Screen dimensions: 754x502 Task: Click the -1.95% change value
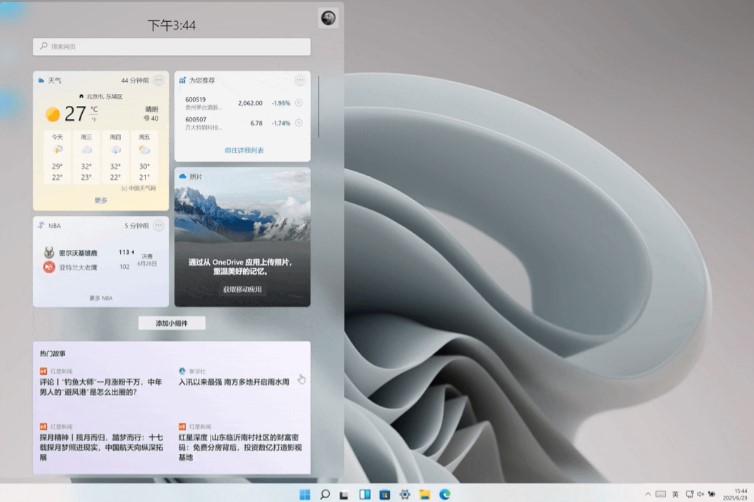click(281, 103)
